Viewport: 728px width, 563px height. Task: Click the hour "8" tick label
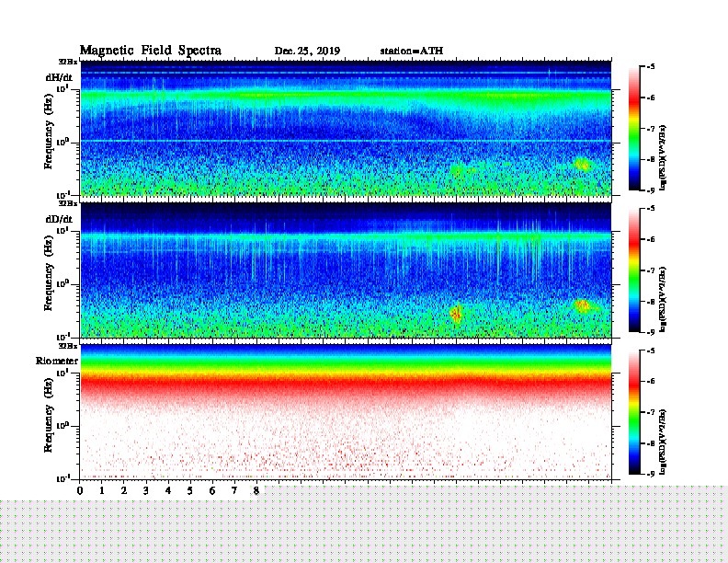click(256, 490)
